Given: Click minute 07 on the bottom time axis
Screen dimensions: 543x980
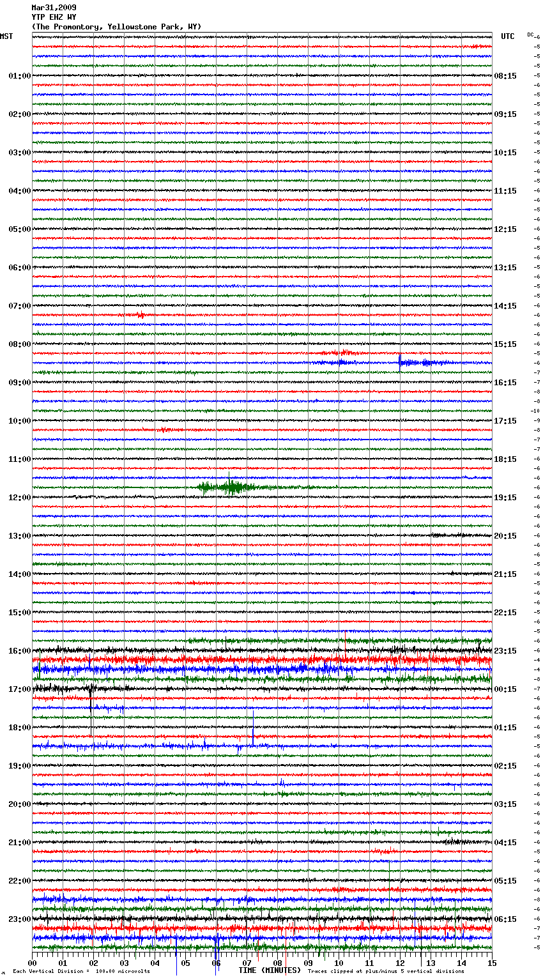Looking at the screenshot, I should pos(247,963).
